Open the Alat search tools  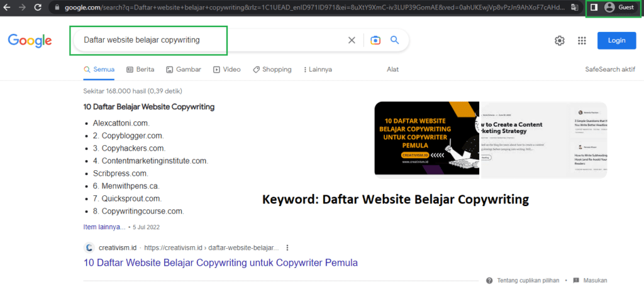(x=392, y=70)
